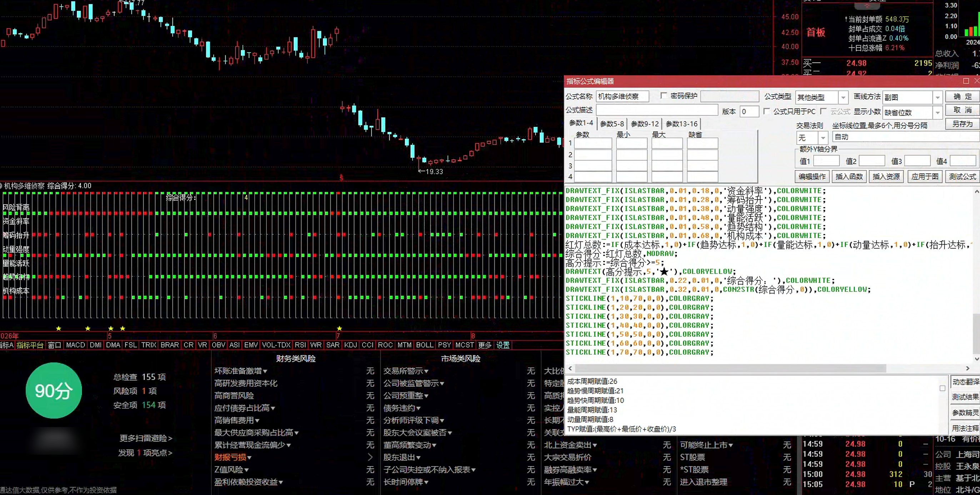Enable the 密码保护 checkbox
The image size is (980, 495).
[664, 96]
